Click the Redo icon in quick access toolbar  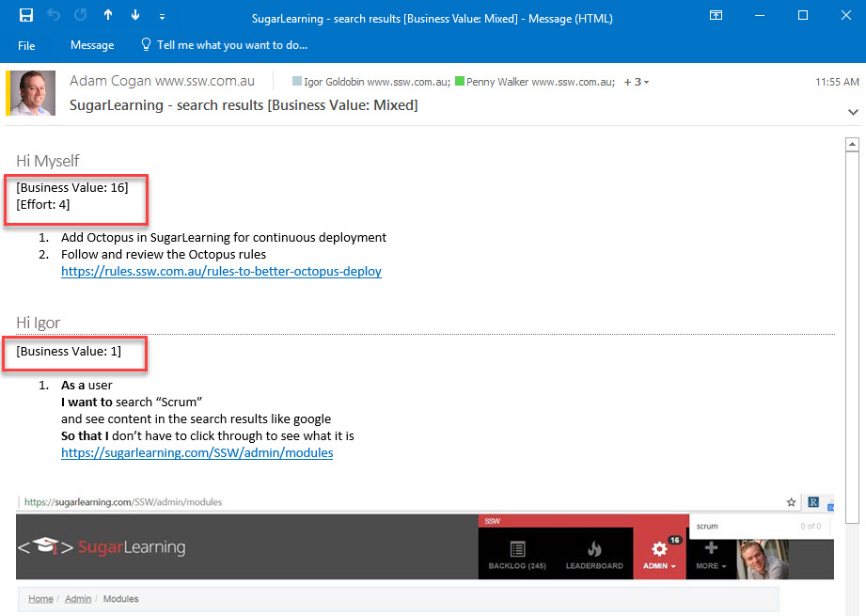81,15
